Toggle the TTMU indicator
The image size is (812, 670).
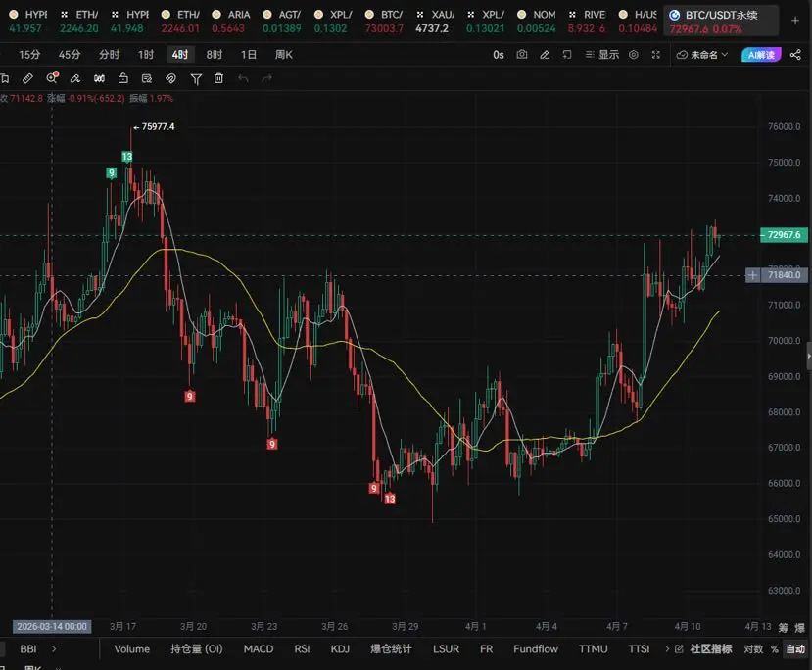594,648
